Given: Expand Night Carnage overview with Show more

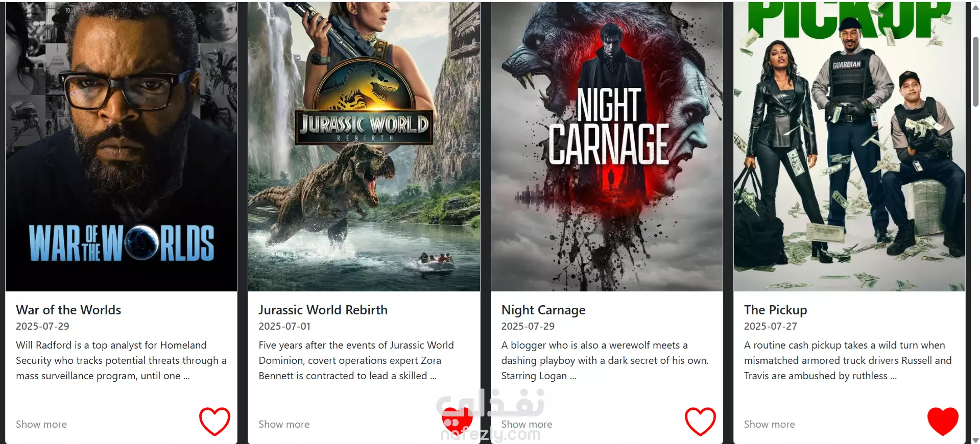Looking at the screenshot, I should [527, 424].
